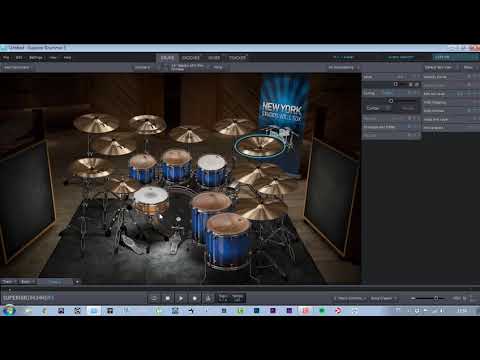The height and width of the screenshot is (360, 480).
Task: Click the Windows Start button
Action: click(x=9, y=310)
